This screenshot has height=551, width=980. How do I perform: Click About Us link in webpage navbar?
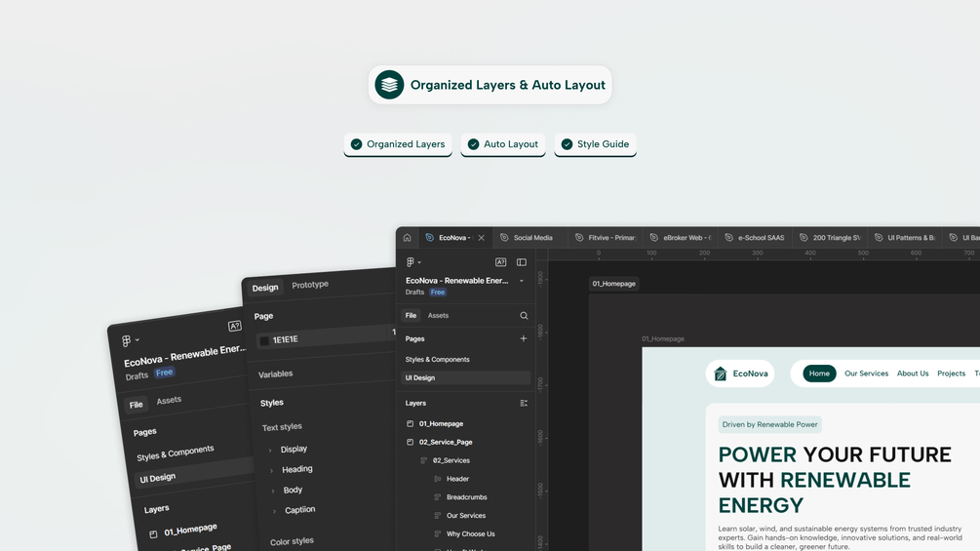913,374
